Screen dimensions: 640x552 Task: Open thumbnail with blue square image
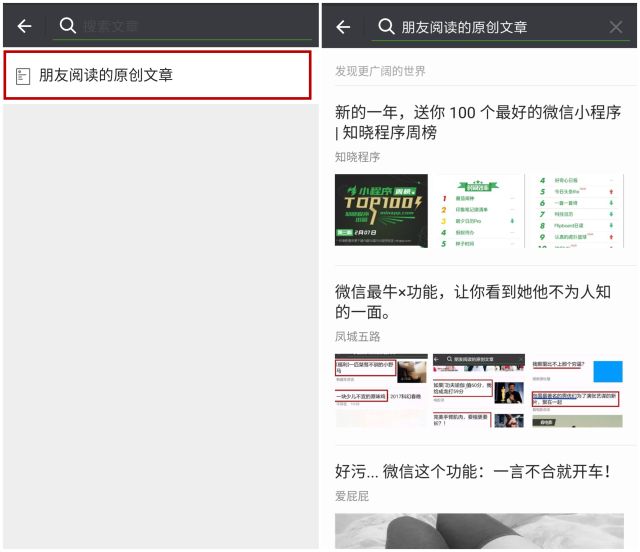point(577,390)
